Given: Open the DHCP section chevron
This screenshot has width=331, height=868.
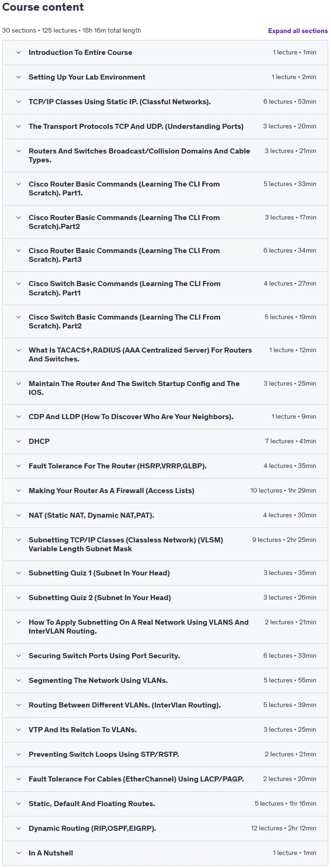Looking at the screenshot, I should [x=19, y=441].
